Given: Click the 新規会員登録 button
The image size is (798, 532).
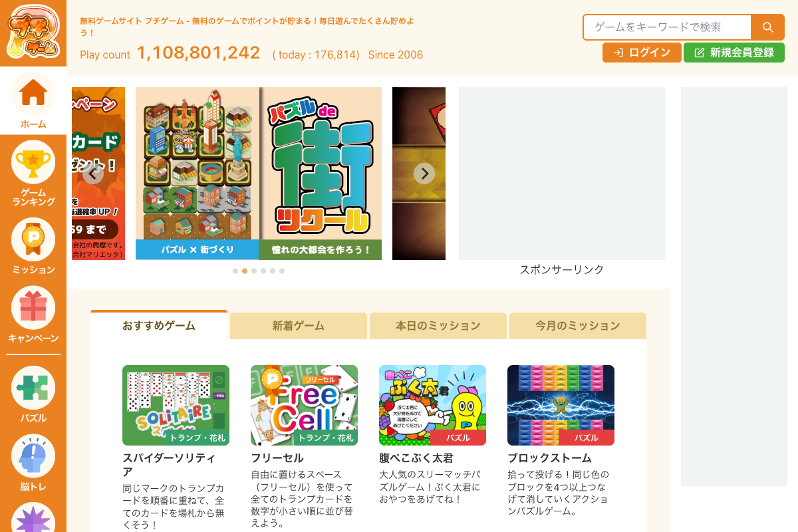Looking at the screenshot, I should (734, 53).
